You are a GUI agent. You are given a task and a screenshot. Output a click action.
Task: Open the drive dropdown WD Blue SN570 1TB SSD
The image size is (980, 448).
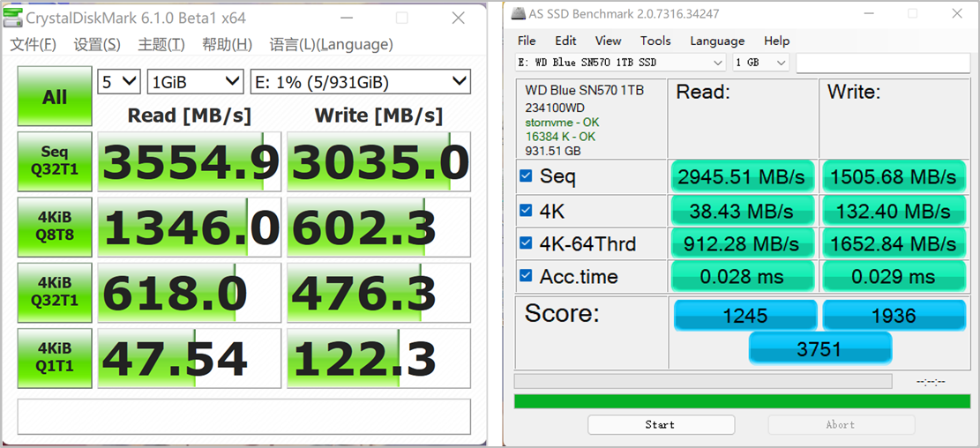(621, 63)
